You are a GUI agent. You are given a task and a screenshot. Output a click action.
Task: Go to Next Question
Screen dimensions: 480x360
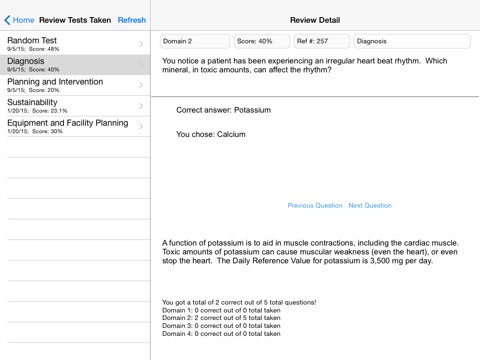point(370,205)
